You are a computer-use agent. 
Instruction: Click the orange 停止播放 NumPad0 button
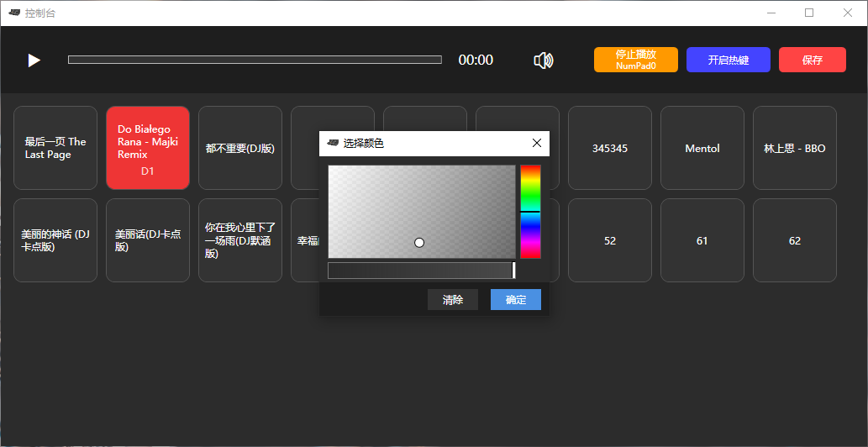tap(636, 60)
